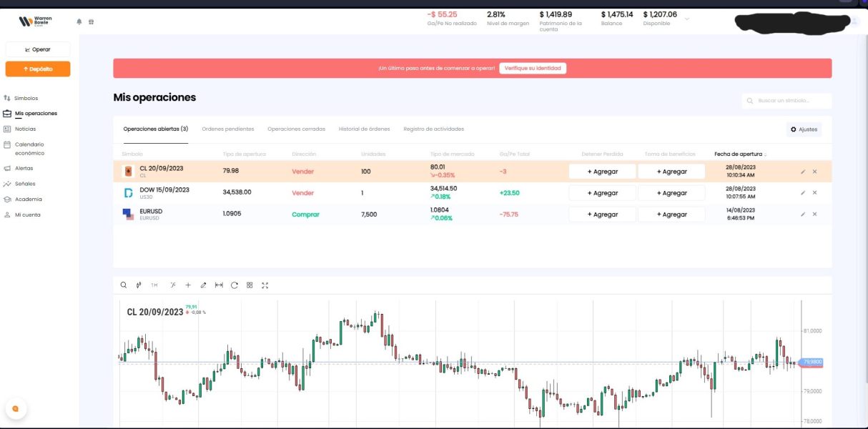
Task: Click the notification bell icon
Action: pos(79,21)
